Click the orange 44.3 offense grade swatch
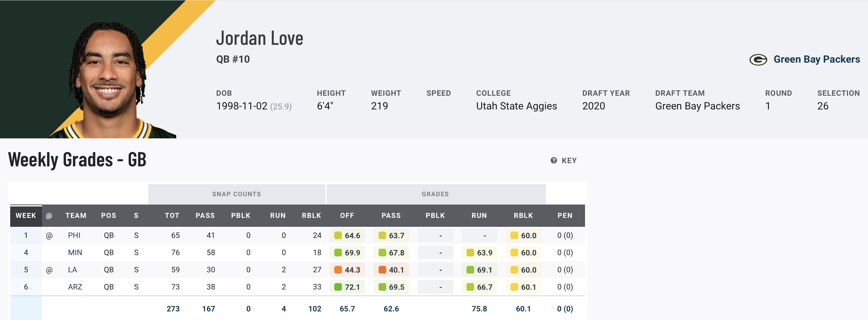This screenshot has height=320, width=868. (x=338, y=270)
